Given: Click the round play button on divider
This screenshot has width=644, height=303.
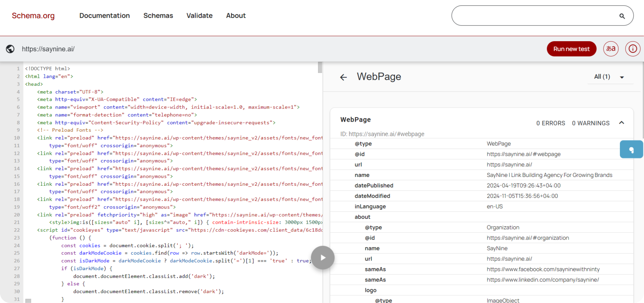Looking at the screenshot, I should [323, 257].
